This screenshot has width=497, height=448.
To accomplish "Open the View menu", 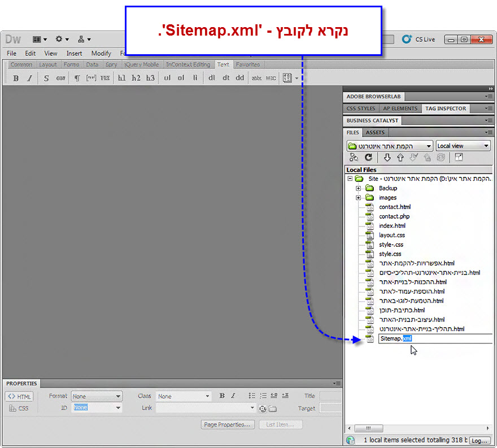I will click(x=51, y=53).
